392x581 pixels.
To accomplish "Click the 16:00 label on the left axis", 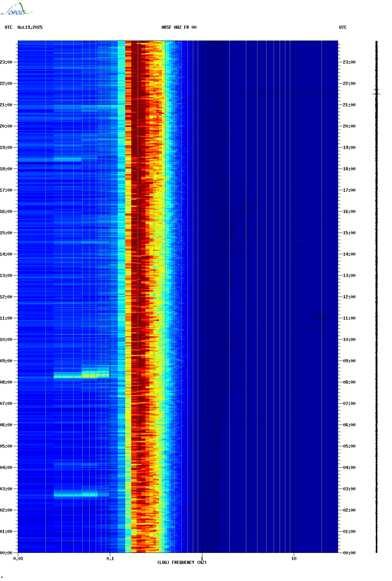I will [x=6, y=212].
